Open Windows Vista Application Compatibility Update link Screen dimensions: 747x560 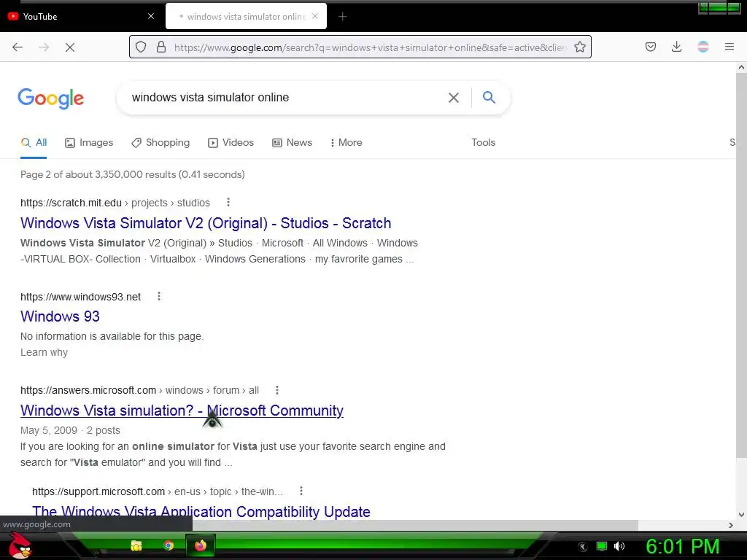pos(201,511)
